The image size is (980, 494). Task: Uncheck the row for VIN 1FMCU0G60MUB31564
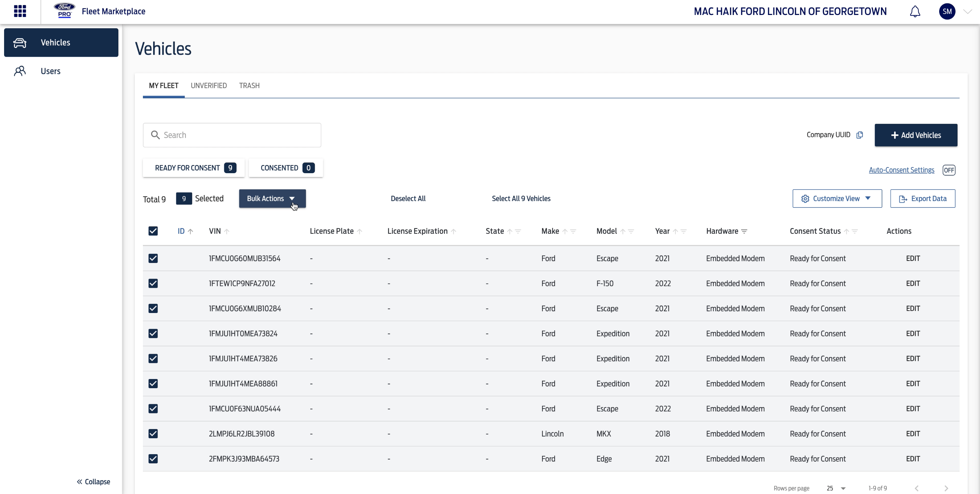[153, 259]
